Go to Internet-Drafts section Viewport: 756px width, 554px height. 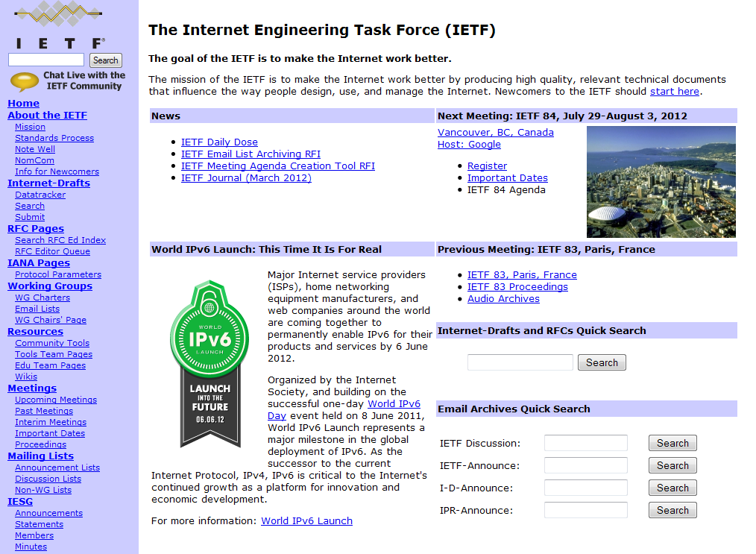pos(48,183)
